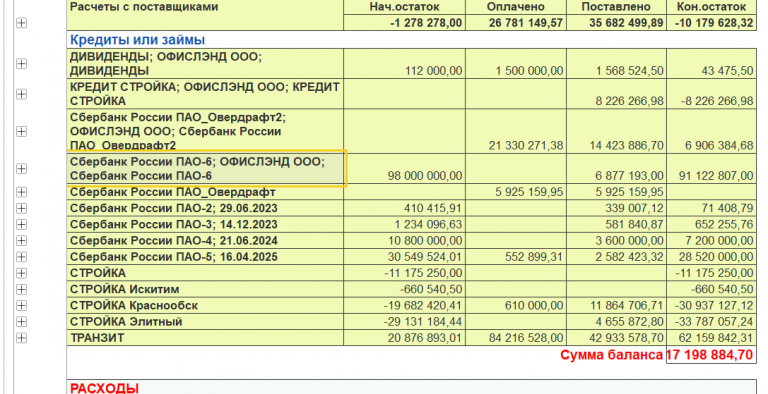768x394 pixels.
Task: Expand the Сбербанк России ПАО-3 row
Action: pyautogui.click(x=21, y=224)
